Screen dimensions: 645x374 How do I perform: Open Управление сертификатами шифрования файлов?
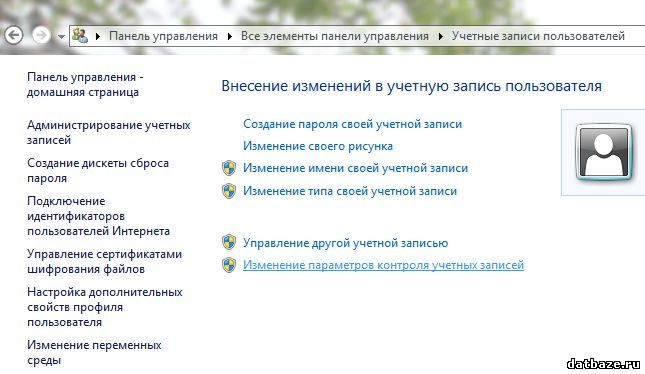[104, 261]
